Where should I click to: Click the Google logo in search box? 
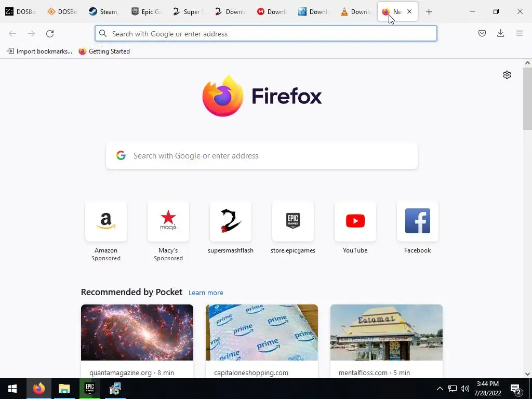(121, 155)
